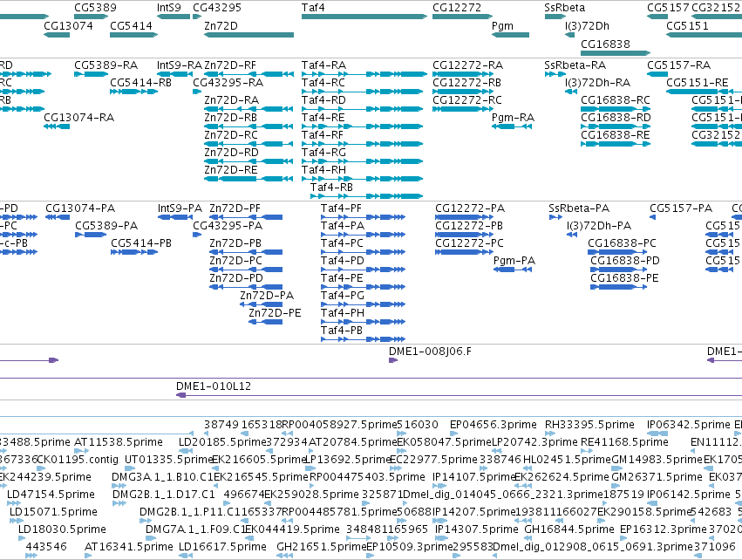Click the CG5414 gene label
Screen dimensions: 742x560
click(131, 25)
